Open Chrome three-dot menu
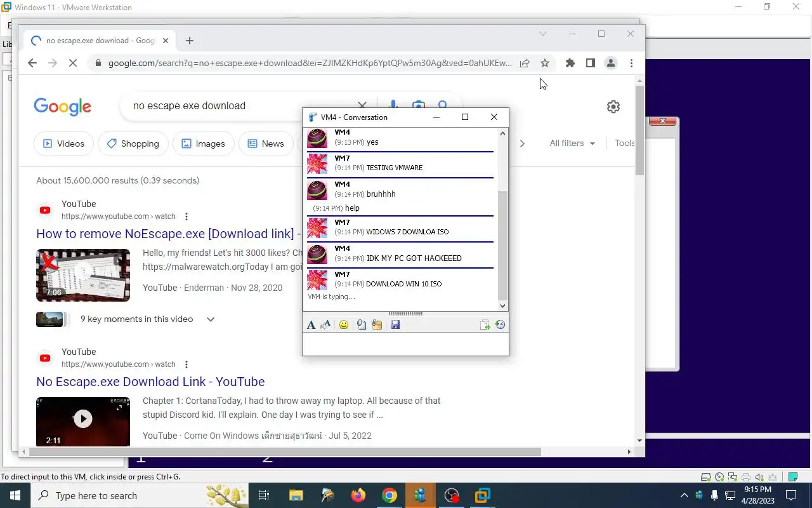Viewport: 812px width, 508px height. click(631, 63)
